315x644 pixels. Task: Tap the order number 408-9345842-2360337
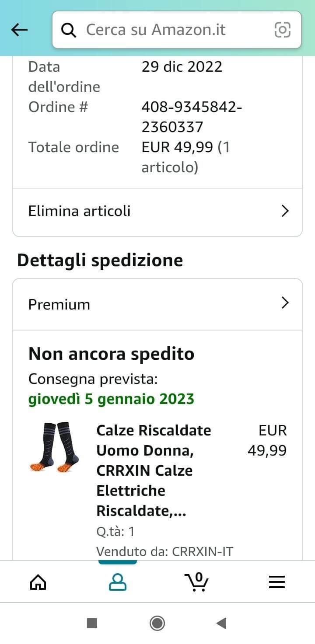pyautogui.click(x=191, y=117)
